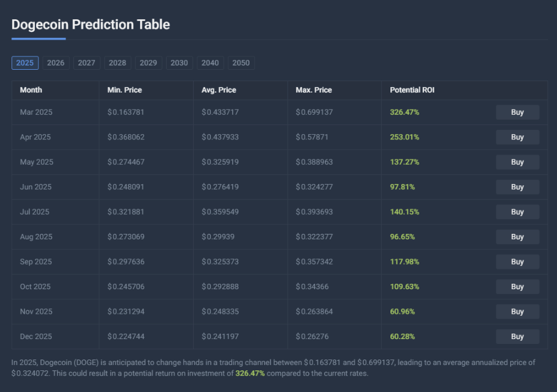View the 2050 prediction tab
The height and width of the screenshot is (392, 557).
(x=241, y=63)
